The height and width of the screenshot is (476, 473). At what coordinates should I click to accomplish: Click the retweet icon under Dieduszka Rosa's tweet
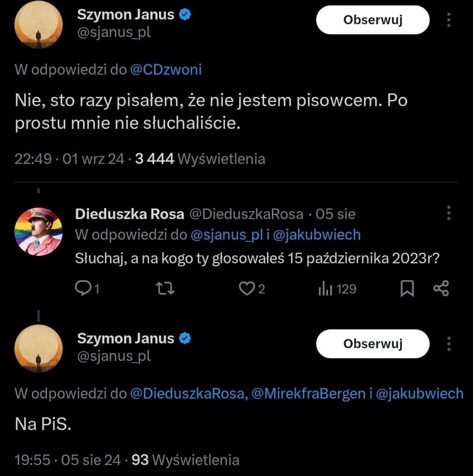click(165, 288)
